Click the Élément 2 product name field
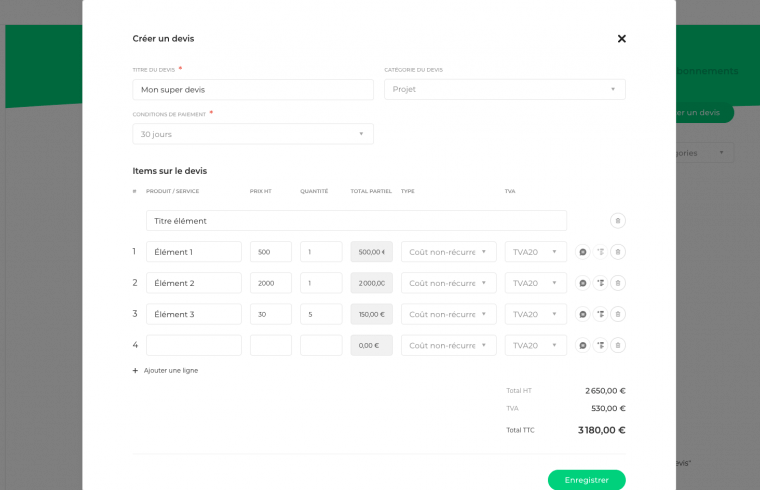This screenshot has height=490, width=760. tap(194, 283)
